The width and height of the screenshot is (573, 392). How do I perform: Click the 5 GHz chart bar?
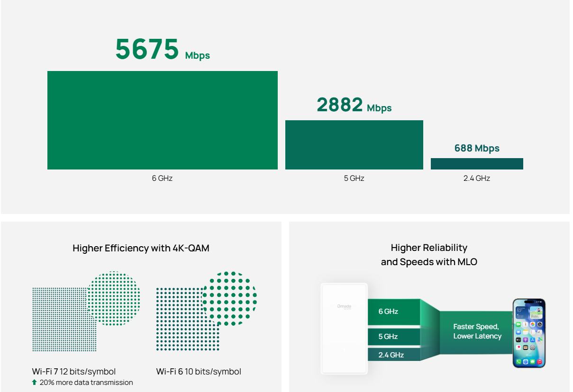click(354, 145)
